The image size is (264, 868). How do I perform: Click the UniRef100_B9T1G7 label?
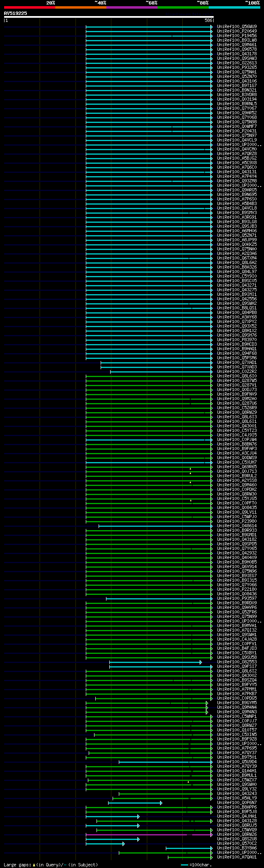[237, 85]
